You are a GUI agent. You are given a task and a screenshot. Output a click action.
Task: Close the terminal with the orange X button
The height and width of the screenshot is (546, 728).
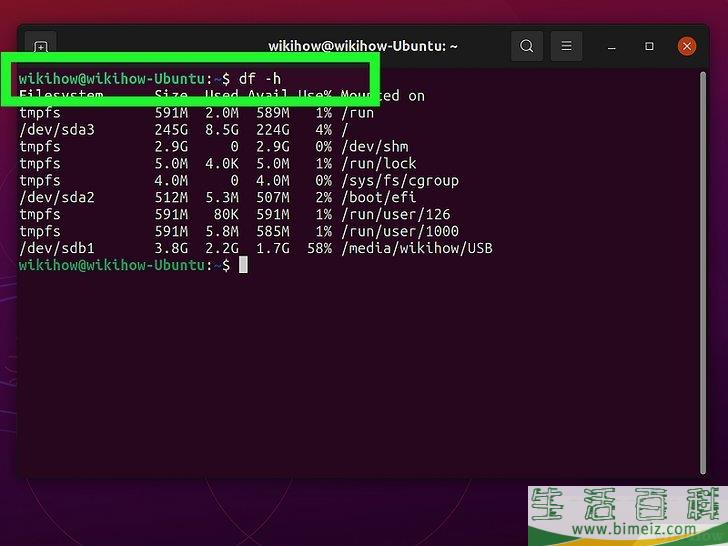coord(687,46)
